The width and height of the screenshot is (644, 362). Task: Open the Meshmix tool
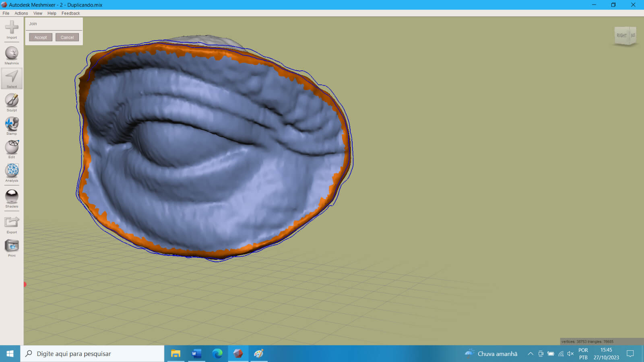(12, 56)
